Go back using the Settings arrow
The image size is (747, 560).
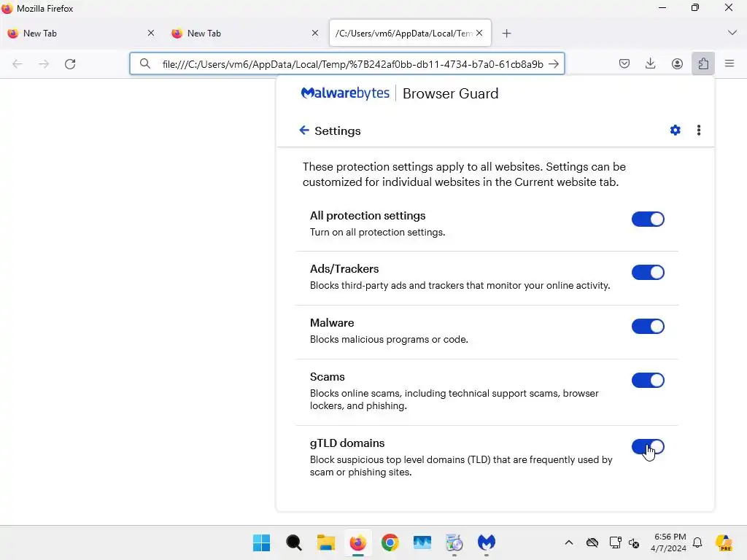click(x=304, y=131)
